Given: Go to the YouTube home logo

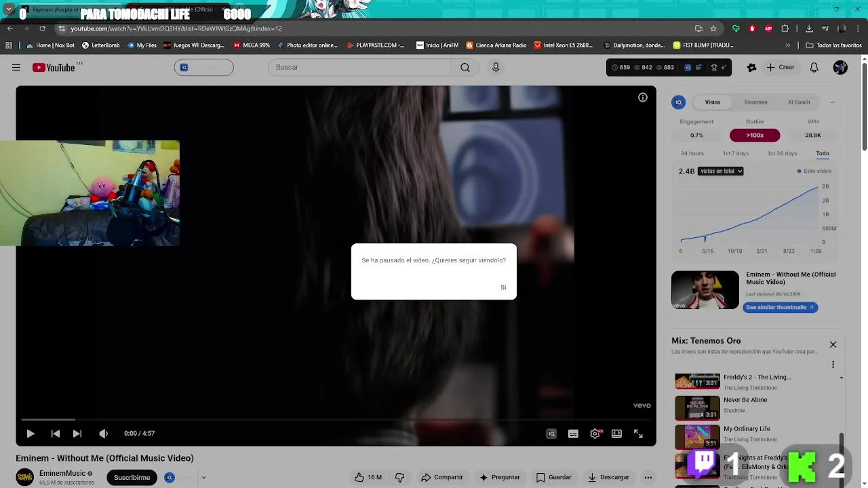Looking at the screenshot, I should pyautogui.click(x=54, y=67).
